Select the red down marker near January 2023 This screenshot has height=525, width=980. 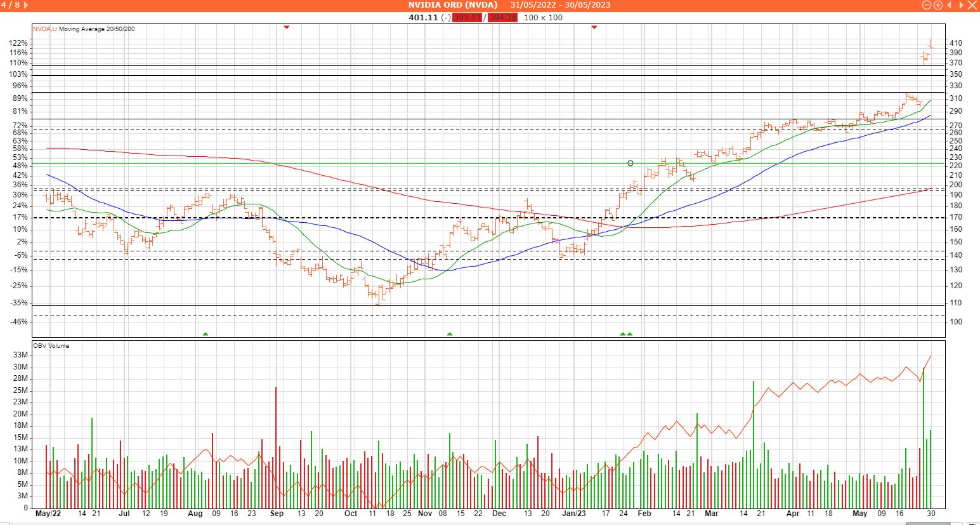click(594, 27)
